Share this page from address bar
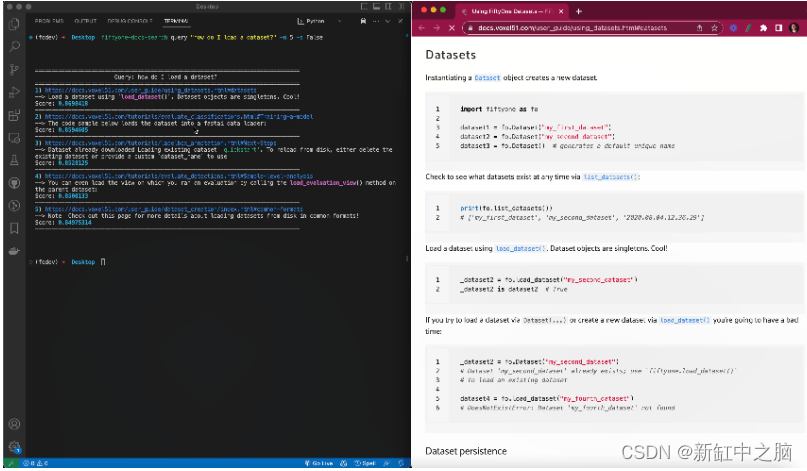The image size is (807, 471). coord(699,28)
